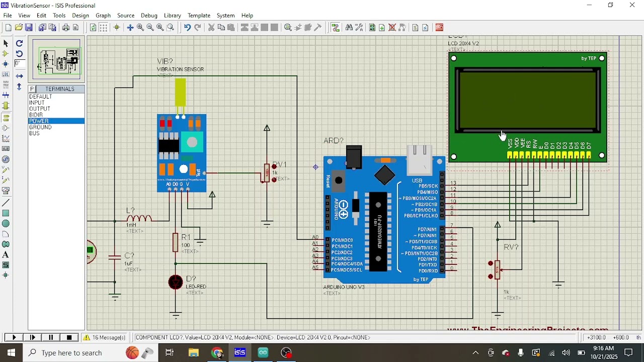
Task: Click the print icon in toolbar
Action: tap(66, 28)
